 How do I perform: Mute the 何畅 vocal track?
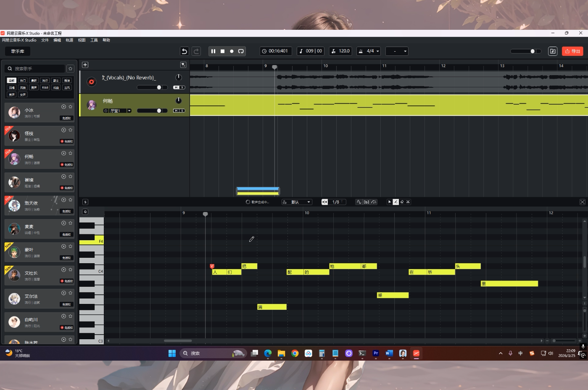pos(177,111)
